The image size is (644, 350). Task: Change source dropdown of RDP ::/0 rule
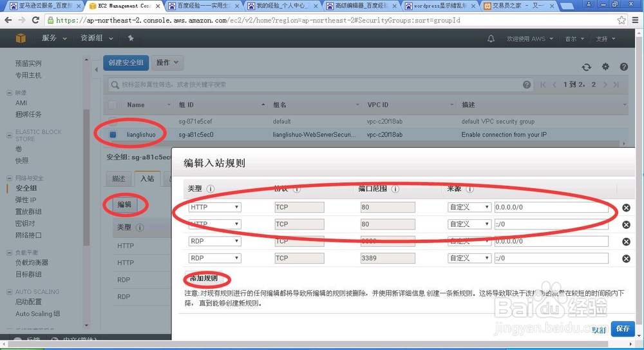[469, 258]
